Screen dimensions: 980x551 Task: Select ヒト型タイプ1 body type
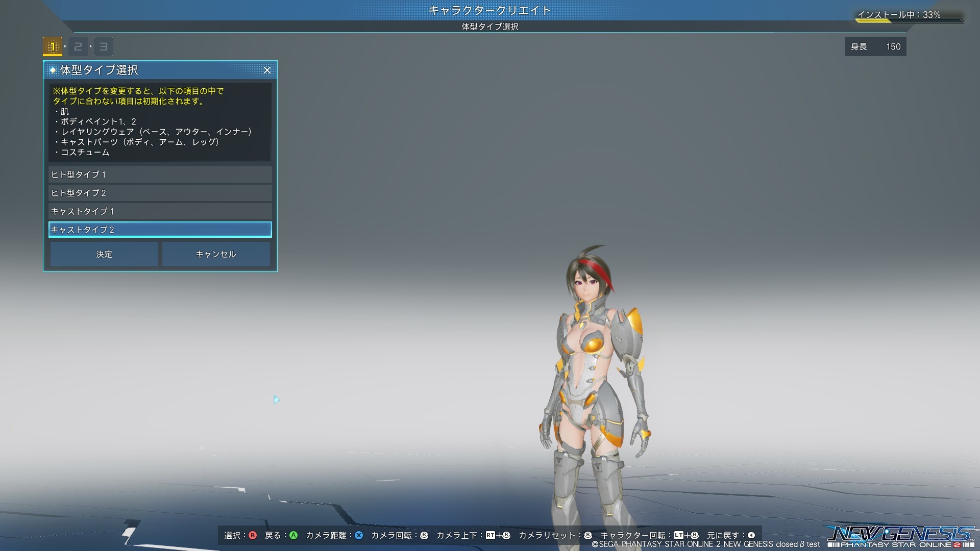click(x=160, y=174)
